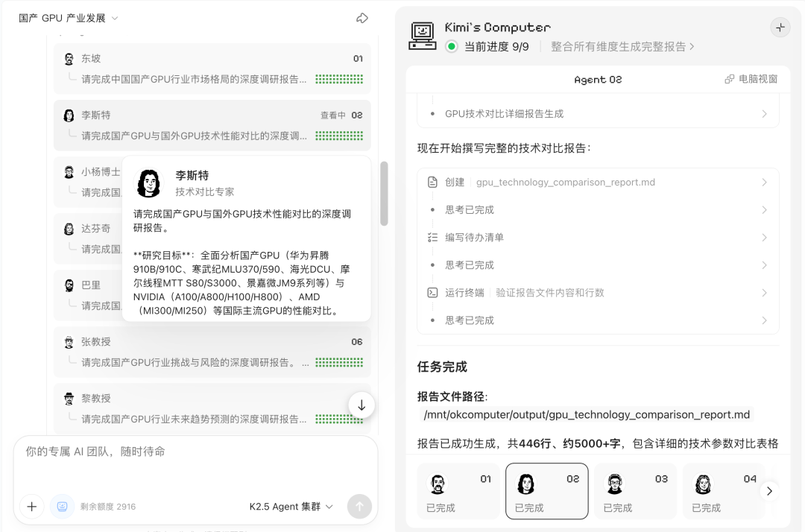Click the 查看中 status label on 李斯特 card

332,115
